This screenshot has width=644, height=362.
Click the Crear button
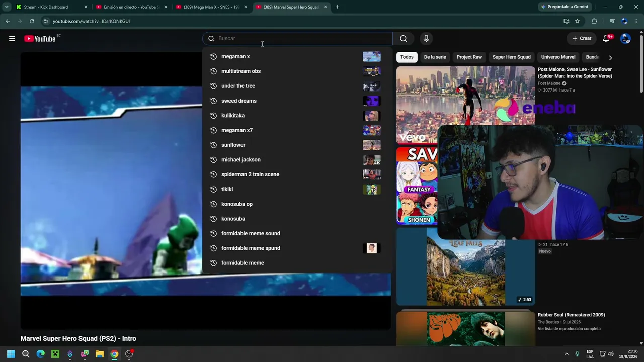[582, 39]
